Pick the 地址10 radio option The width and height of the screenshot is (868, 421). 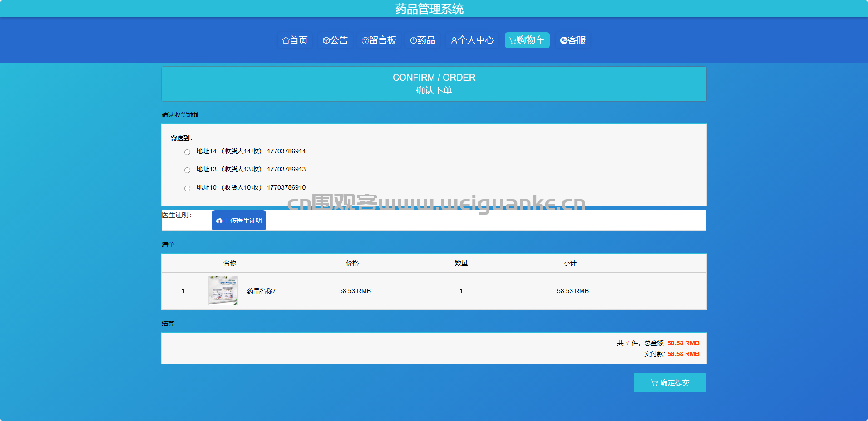187,188
